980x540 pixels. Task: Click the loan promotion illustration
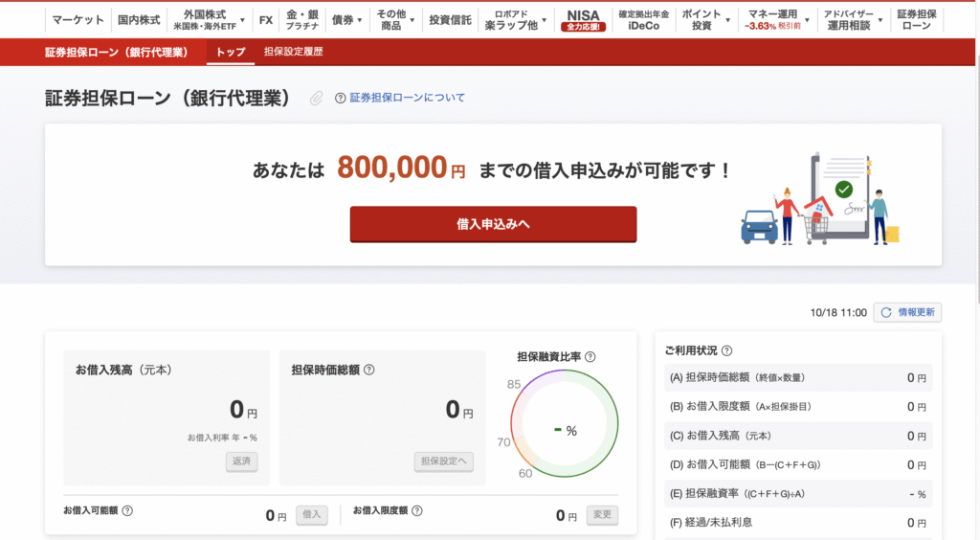(821, 199)
